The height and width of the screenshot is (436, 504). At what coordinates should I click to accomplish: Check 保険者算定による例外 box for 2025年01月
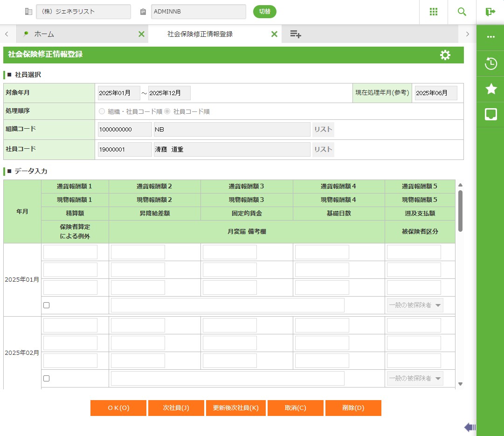click(x=46, y=305)
